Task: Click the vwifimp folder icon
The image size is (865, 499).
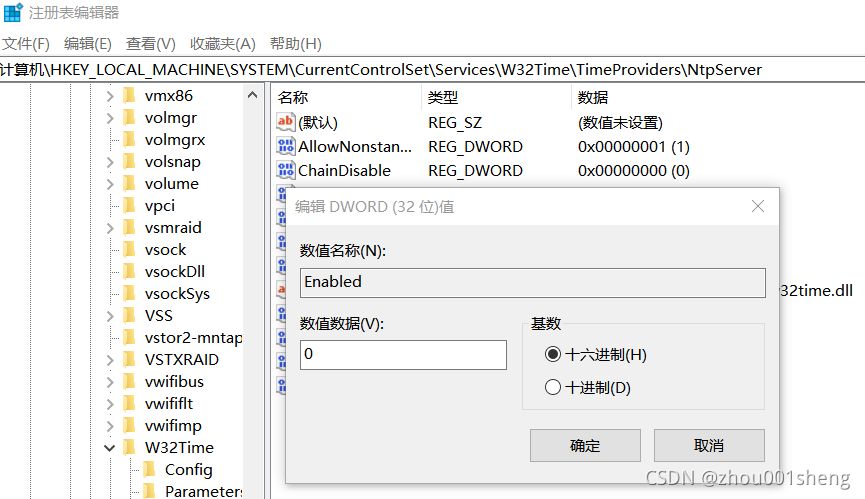Action: point(130,426)
